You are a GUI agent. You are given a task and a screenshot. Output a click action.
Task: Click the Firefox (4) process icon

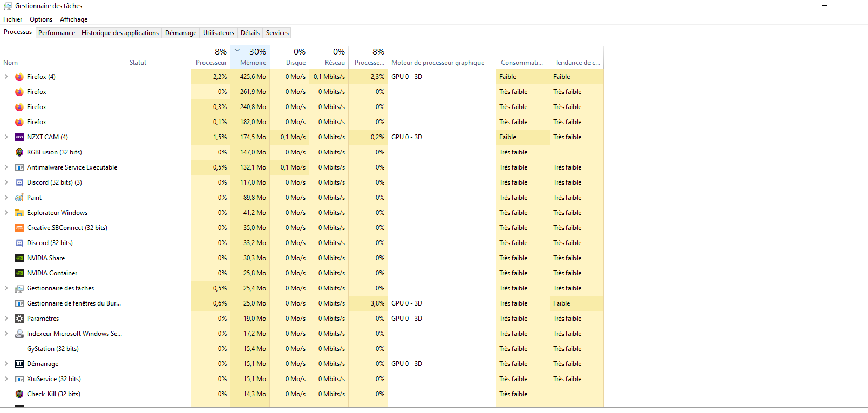[19, 77]
